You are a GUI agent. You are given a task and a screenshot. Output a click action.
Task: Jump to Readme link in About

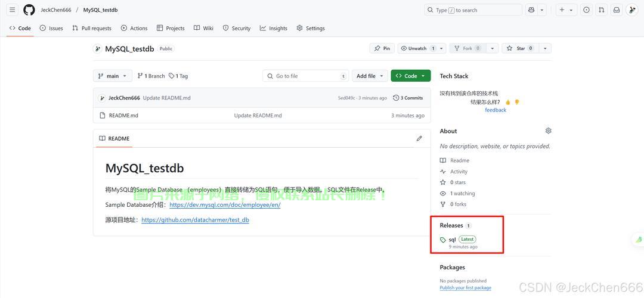click(454, 160)
